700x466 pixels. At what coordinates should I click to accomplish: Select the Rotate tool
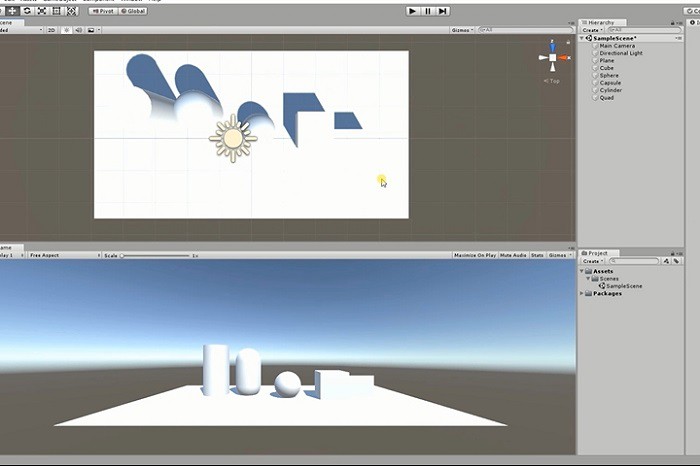point(26,11)
